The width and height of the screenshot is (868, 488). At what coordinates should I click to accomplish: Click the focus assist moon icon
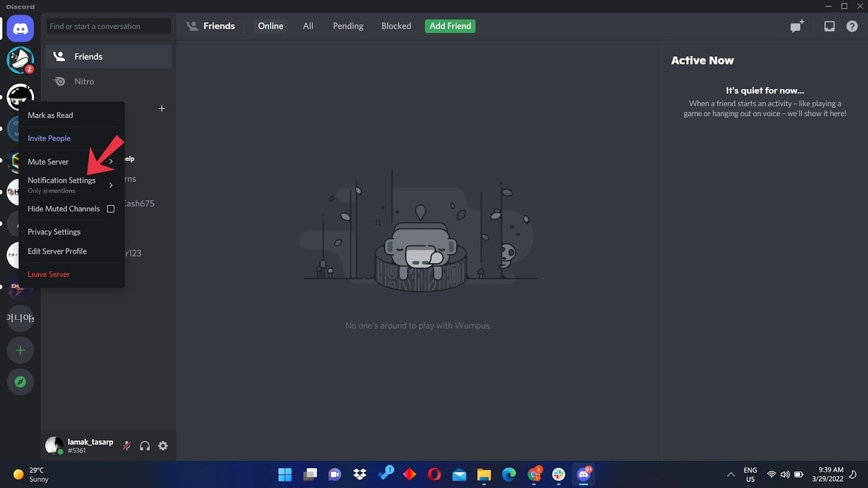[x=853, y=475]
